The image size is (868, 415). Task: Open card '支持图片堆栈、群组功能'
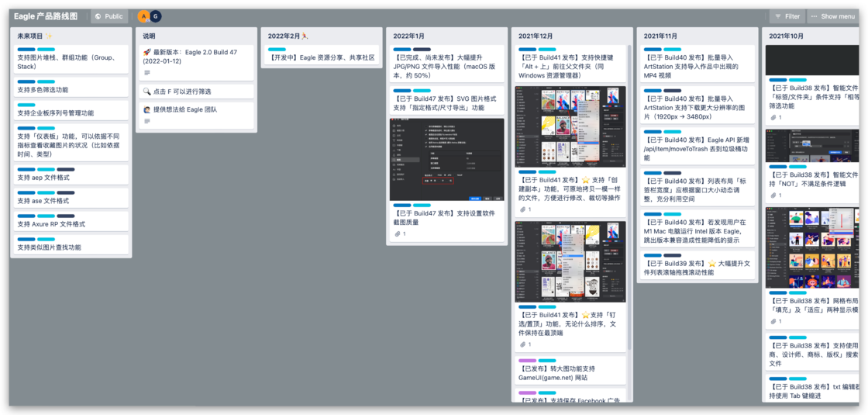click(71, 61)
